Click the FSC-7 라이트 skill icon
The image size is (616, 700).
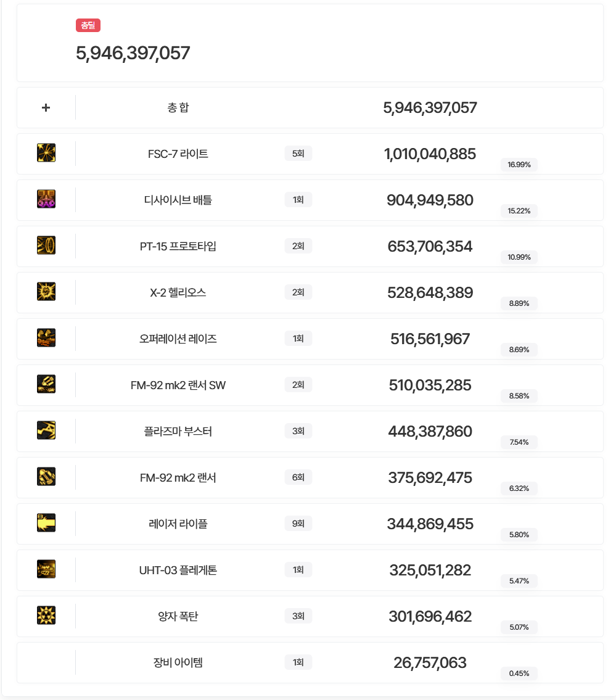pos(46,153)
